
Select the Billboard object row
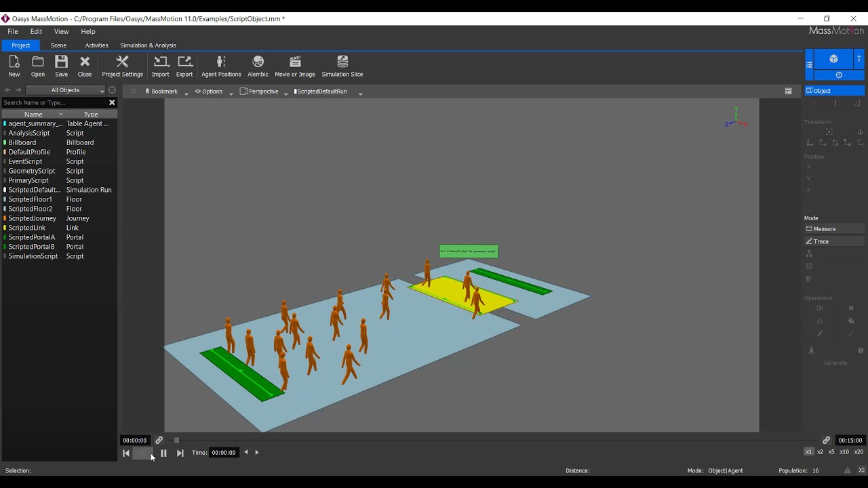click(x=59, y=142)
